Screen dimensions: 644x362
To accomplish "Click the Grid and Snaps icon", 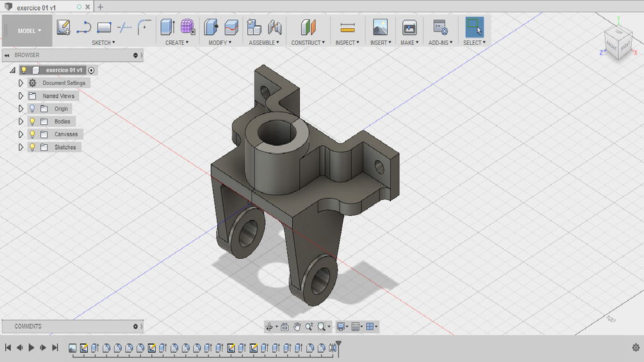I will (x=355, y=327).
